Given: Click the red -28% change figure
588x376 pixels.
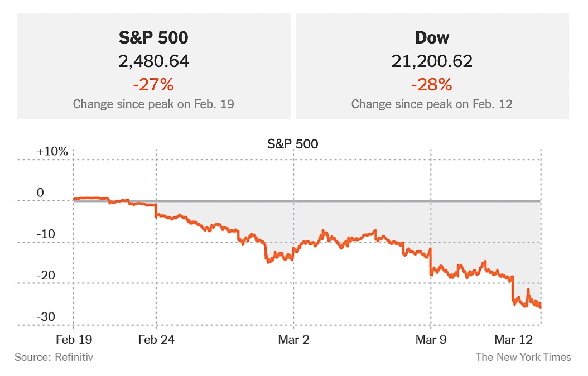Looking at the screenshot, I should [x=432, y=85].
